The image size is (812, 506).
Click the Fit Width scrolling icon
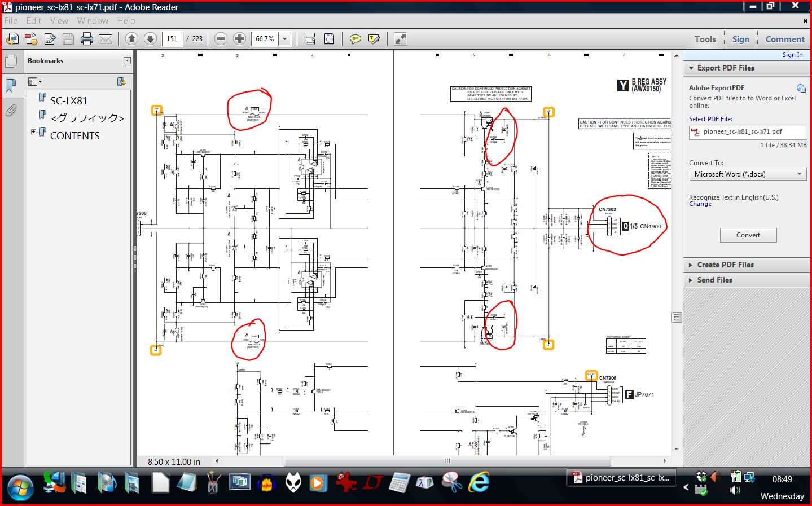pos(310,39)
